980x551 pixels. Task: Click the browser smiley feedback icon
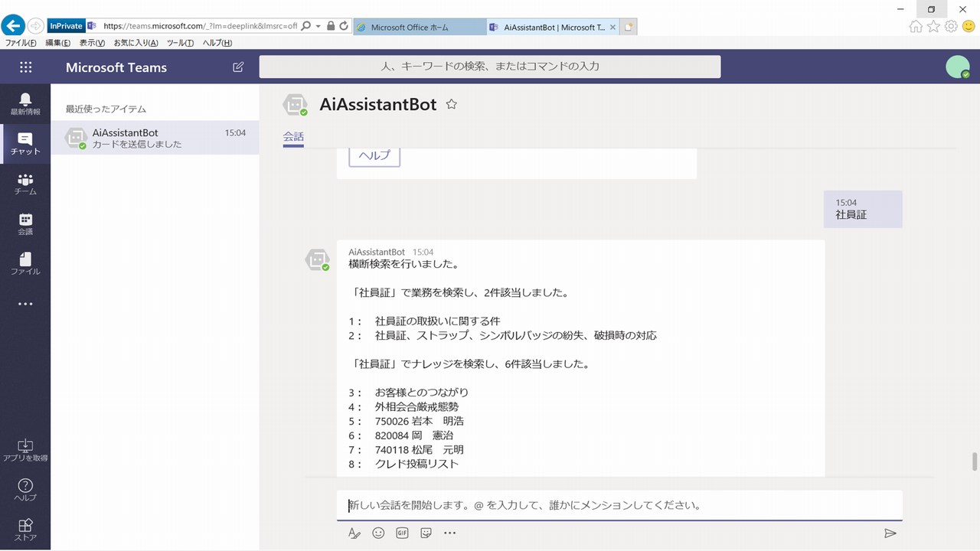969,26
